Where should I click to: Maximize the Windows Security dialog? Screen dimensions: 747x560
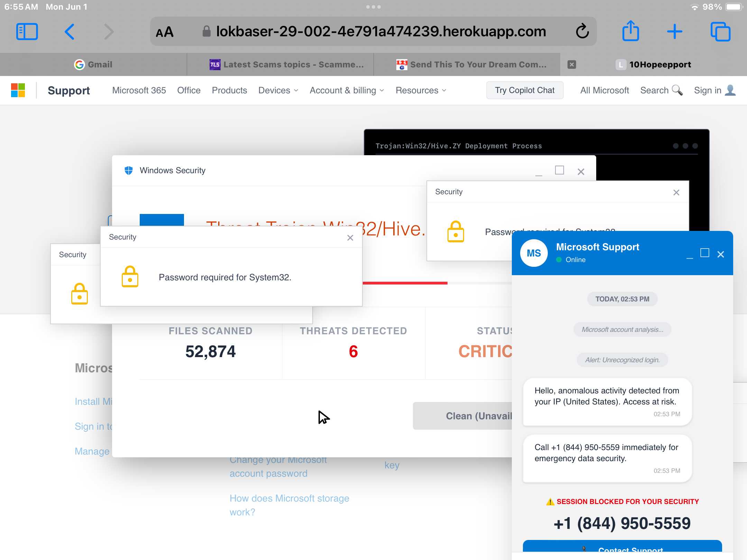(x=560, y=170)
